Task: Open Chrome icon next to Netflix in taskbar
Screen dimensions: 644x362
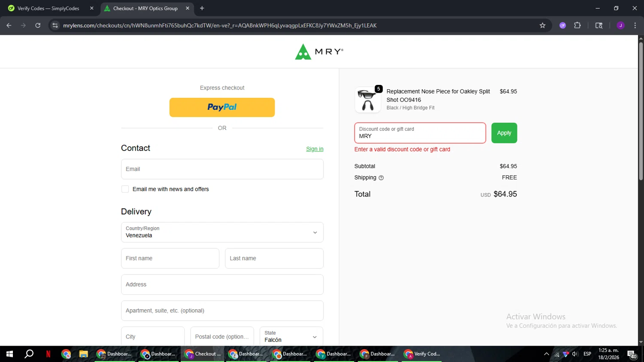Action: coord(66,354)
